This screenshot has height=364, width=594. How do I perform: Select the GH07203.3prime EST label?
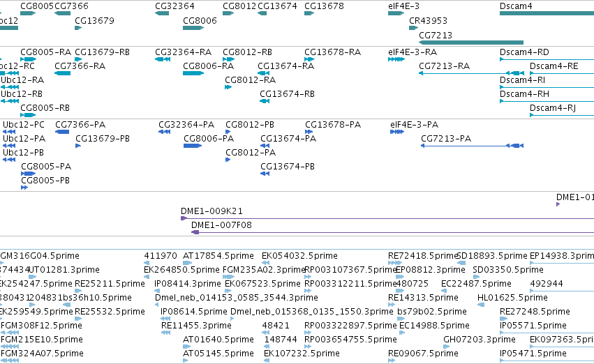click(480, 340)
